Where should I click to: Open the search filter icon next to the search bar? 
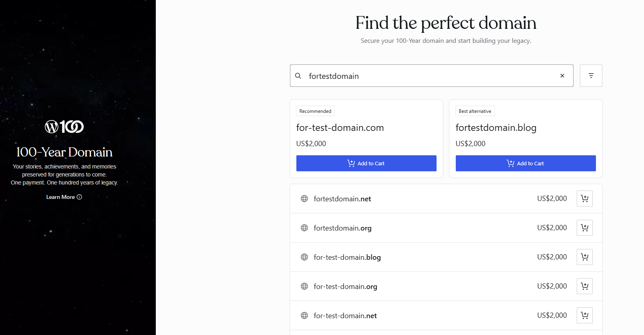pyautogui.click(x=591, y=75)
